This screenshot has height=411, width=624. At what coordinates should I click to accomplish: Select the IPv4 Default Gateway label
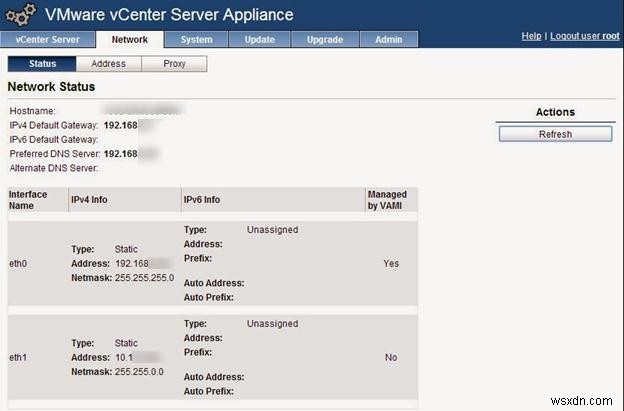coord(54,125)
